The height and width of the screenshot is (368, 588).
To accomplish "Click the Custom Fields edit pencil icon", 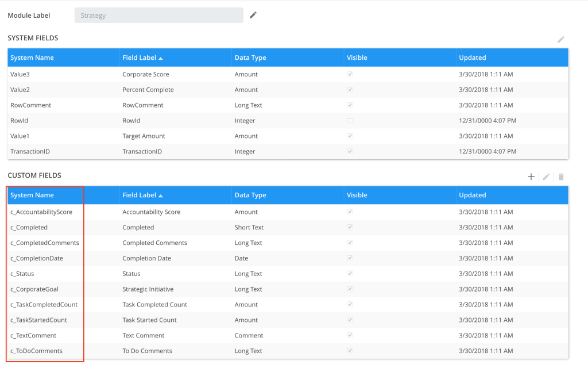I will click(x=546, y=177).
